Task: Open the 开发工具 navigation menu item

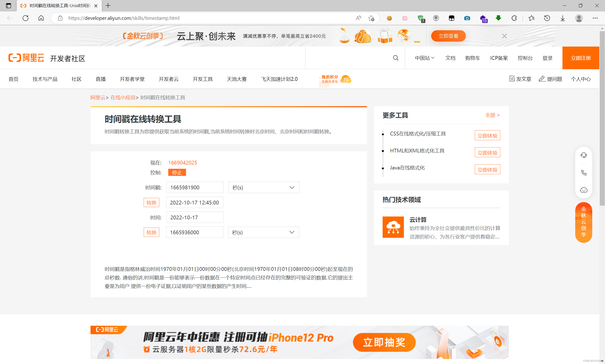Action: (x=203, y=79)
